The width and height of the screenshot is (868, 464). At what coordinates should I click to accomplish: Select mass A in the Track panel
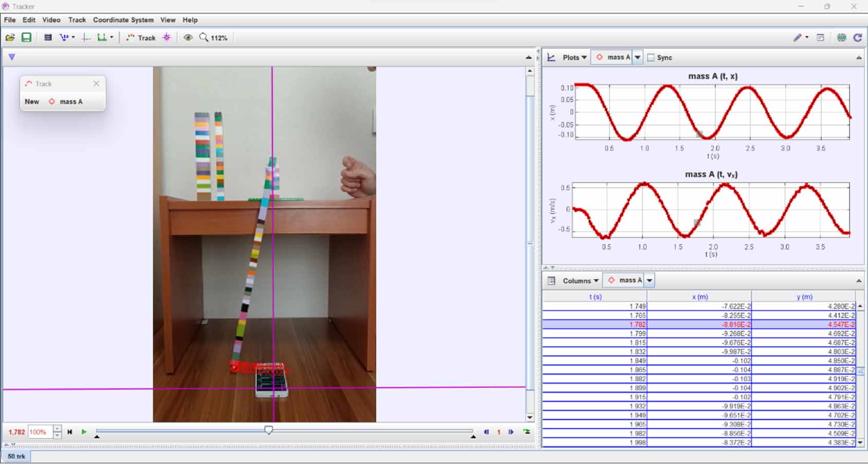(70, 101)
